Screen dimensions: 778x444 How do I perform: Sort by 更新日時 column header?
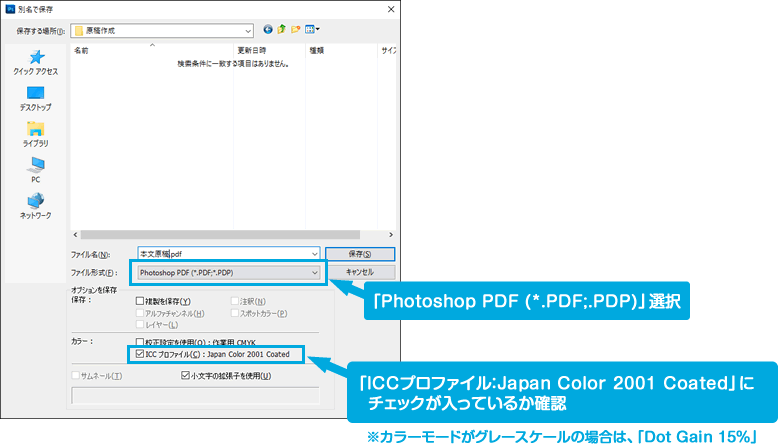coord(251,49)
